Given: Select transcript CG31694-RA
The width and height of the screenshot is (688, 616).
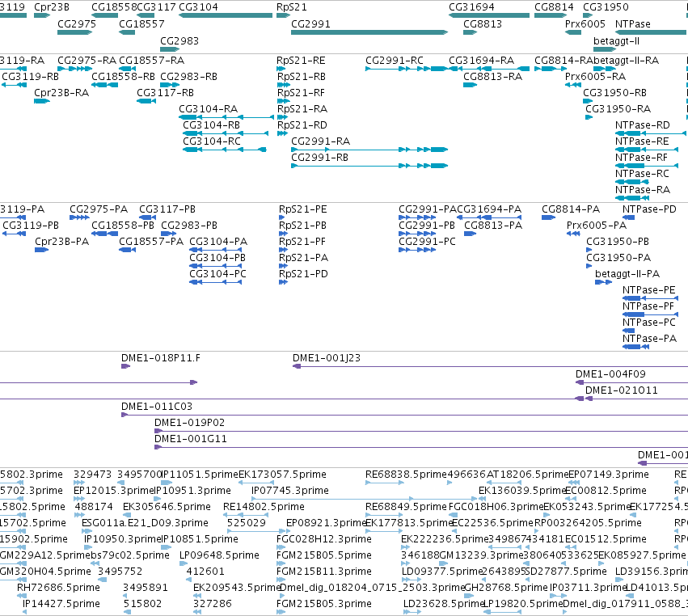Looking at the screenshot, I should [x=489, y=69].
